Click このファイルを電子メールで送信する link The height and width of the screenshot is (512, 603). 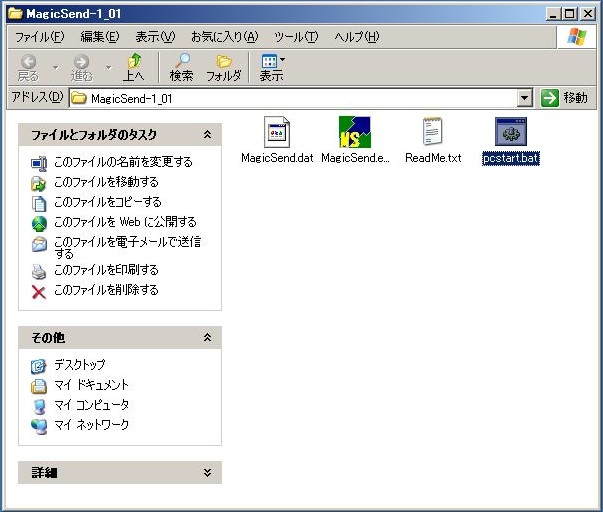click(128, 247)
